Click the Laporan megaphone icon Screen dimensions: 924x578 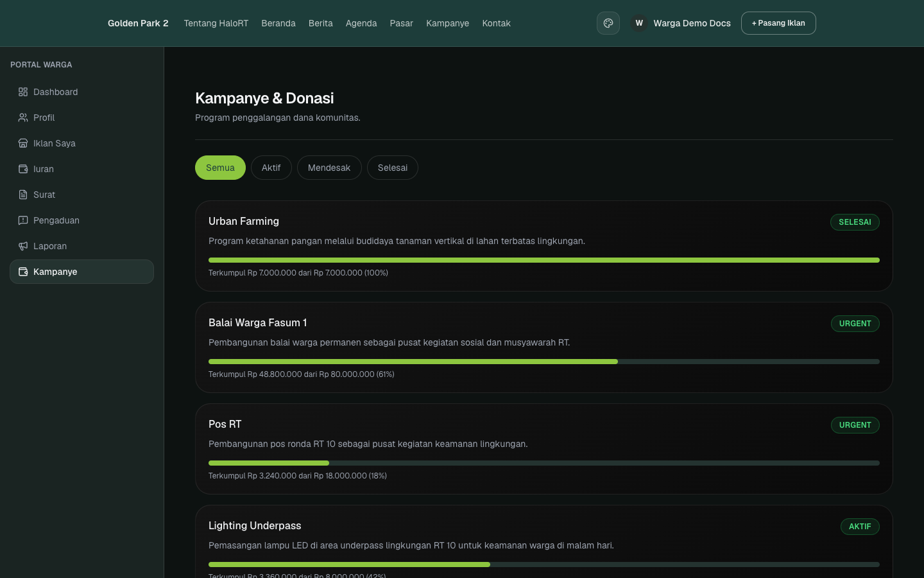[23, 246]
